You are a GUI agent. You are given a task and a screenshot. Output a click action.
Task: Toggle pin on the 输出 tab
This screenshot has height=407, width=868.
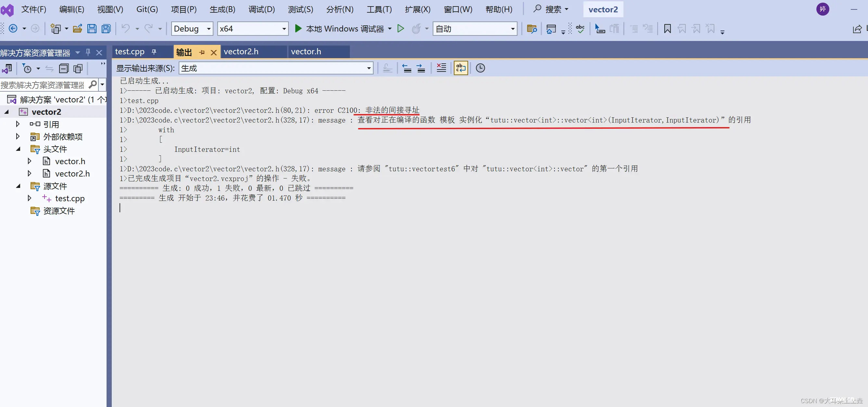coord(202,52)
